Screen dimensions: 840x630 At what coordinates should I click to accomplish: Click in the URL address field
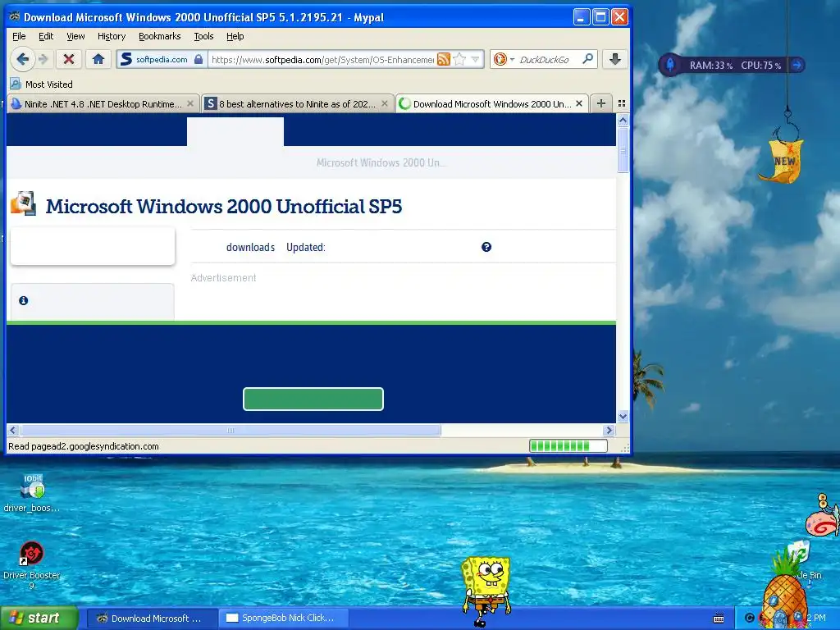[x=322, y=59]
